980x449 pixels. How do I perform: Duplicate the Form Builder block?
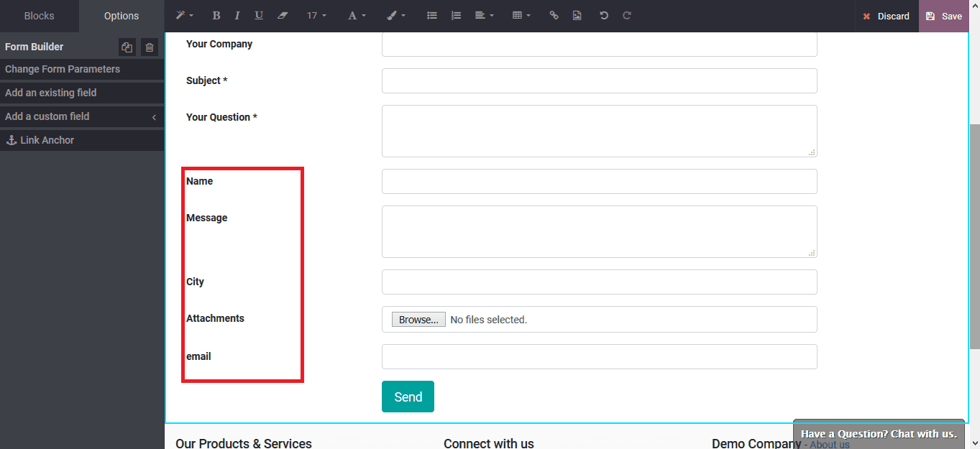pos(127,47)
